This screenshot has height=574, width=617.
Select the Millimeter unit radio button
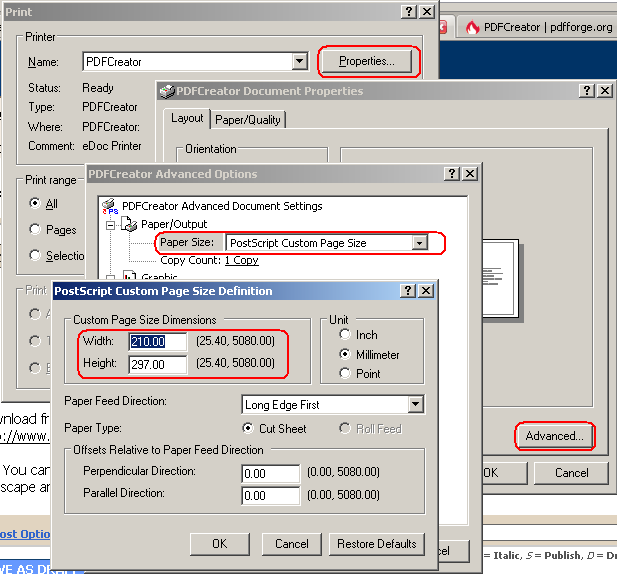click(x=345, y=354)
